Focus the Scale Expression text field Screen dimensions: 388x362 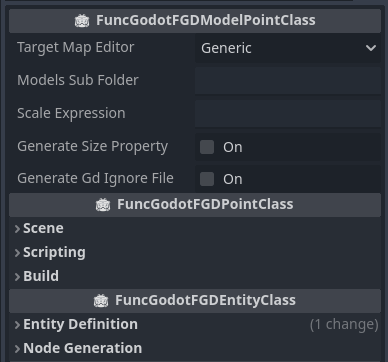(288, 114)
